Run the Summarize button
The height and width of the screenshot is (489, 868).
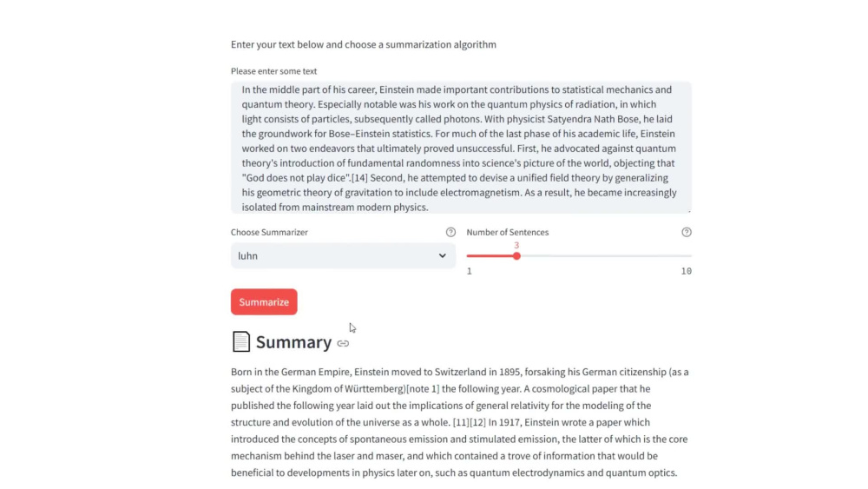point(264,301)
